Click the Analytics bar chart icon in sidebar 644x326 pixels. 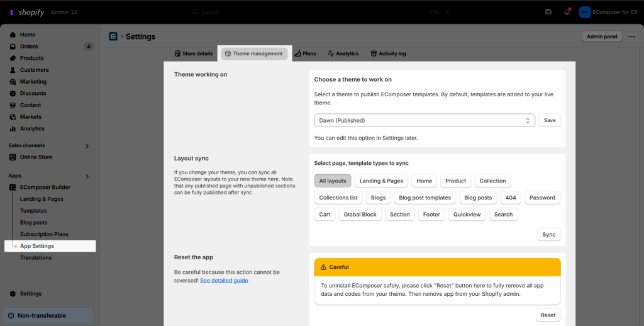click(13, 128)
